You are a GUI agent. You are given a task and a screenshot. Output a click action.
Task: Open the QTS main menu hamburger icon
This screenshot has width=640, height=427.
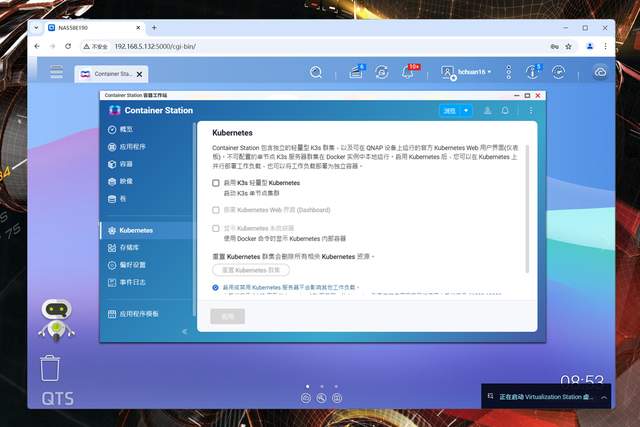(56, 71)
